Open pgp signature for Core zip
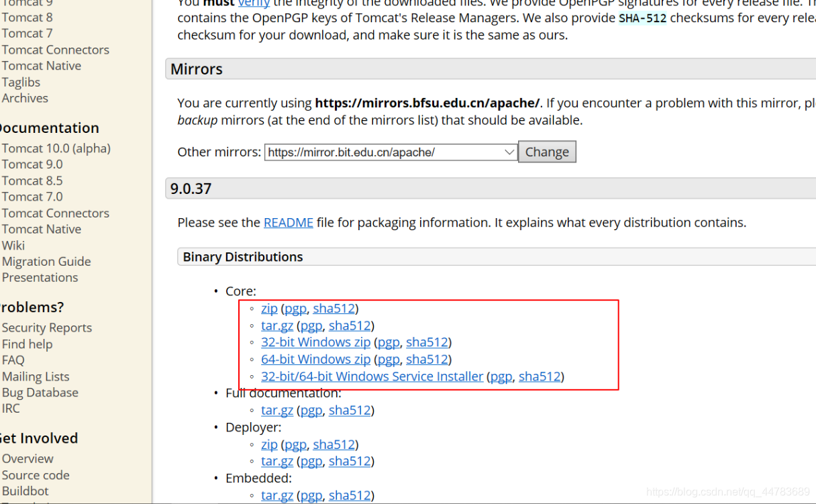Image resolution: width=816 pixels, height=504 pixels. pos(295,309)
